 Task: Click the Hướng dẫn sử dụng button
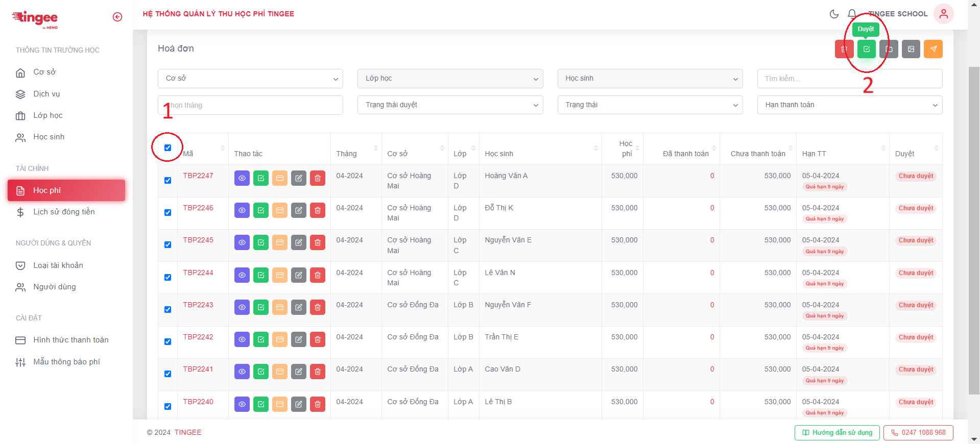click(836, 433)
